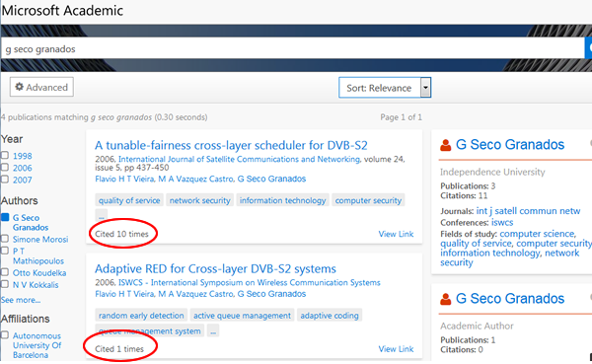592x364 pixels.
Task: Select the computer security tag under first paper
Action: coord(368,200)
